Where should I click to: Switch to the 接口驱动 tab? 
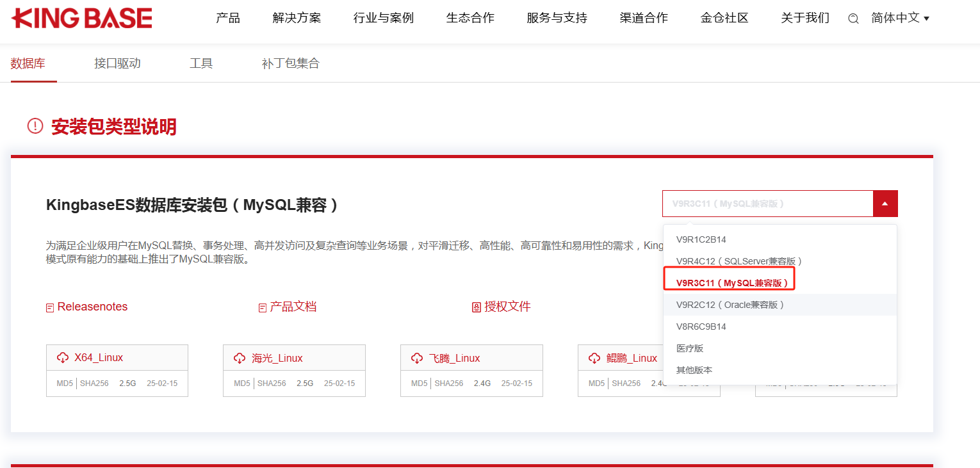117,63
